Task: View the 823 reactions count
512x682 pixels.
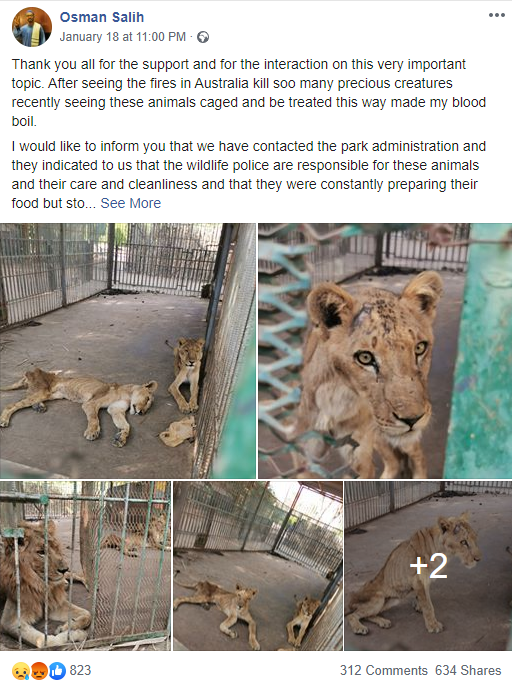Action: pos(80,670)
